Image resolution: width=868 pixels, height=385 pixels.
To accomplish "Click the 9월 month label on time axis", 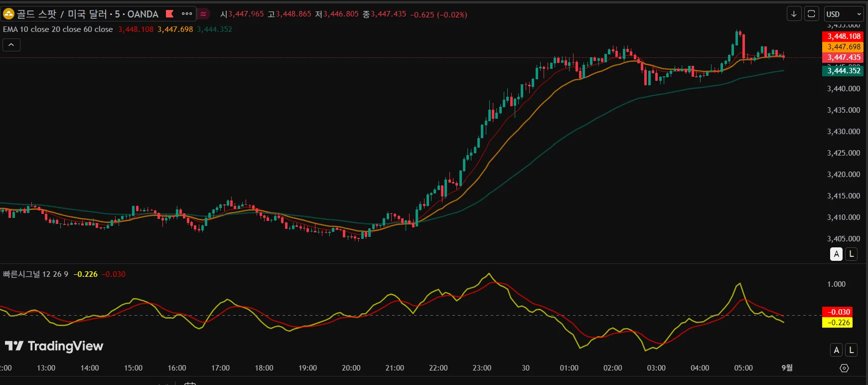I will point(787,368).
